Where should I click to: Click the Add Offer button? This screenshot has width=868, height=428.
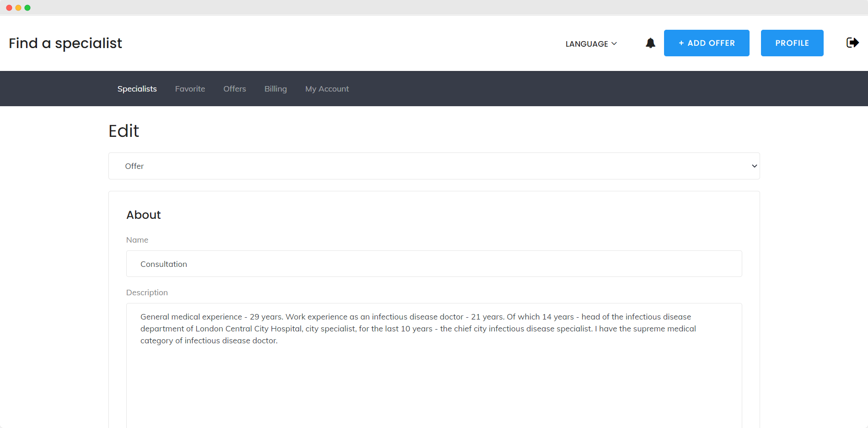707,43
